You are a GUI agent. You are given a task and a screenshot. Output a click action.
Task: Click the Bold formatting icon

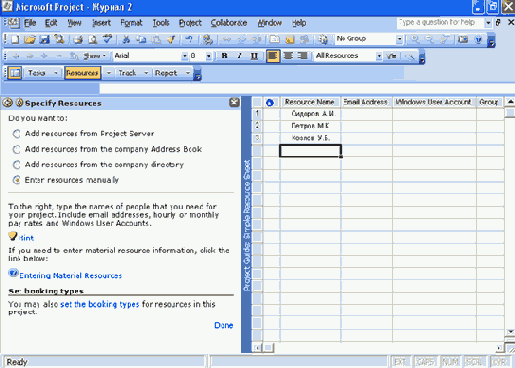click(224, 56)
